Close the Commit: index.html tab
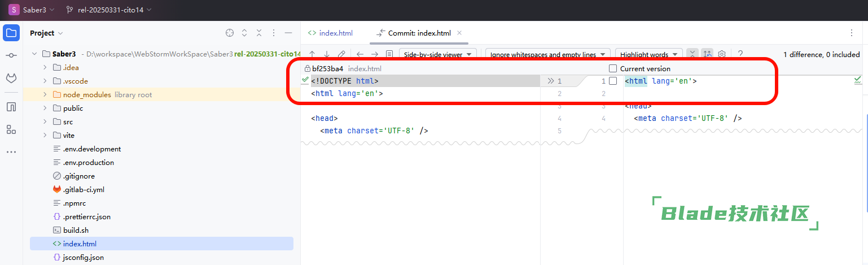The height and width of the screenshot is (265, 868). [459, 33]
